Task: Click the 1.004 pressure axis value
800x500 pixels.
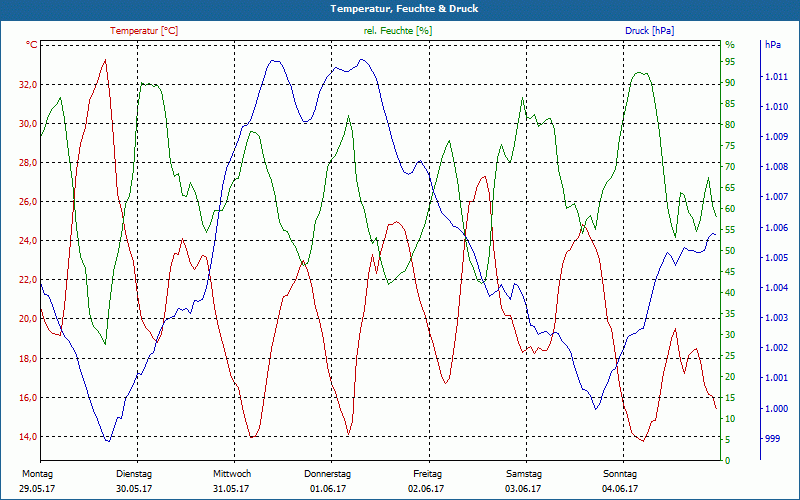Action: coord(776,288)
